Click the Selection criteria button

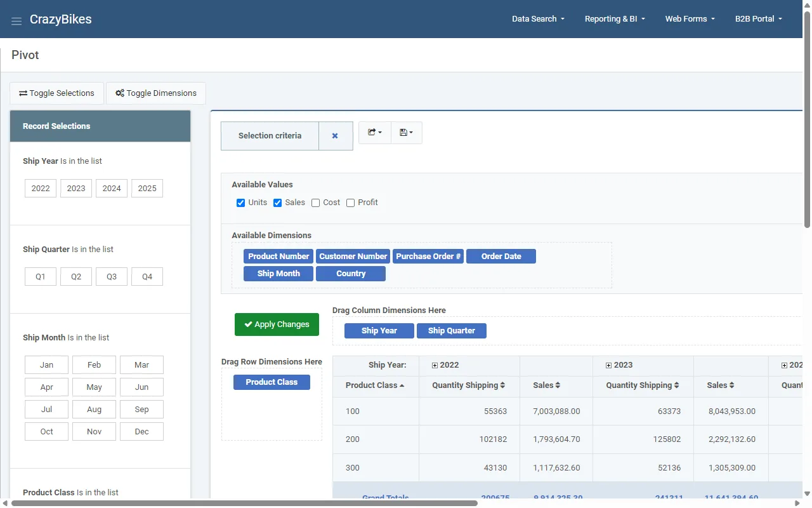[270, 136]
